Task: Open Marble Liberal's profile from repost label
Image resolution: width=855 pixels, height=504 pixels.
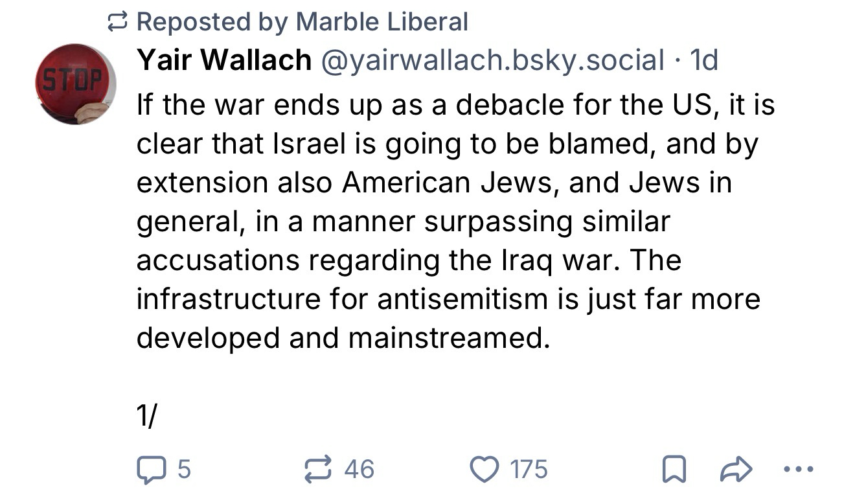Action: pos(382,23)
